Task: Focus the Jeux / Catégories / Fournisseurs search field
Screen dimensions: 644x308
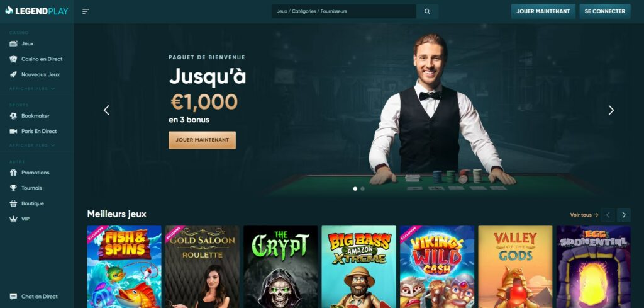Action: (x=344, y=11)
